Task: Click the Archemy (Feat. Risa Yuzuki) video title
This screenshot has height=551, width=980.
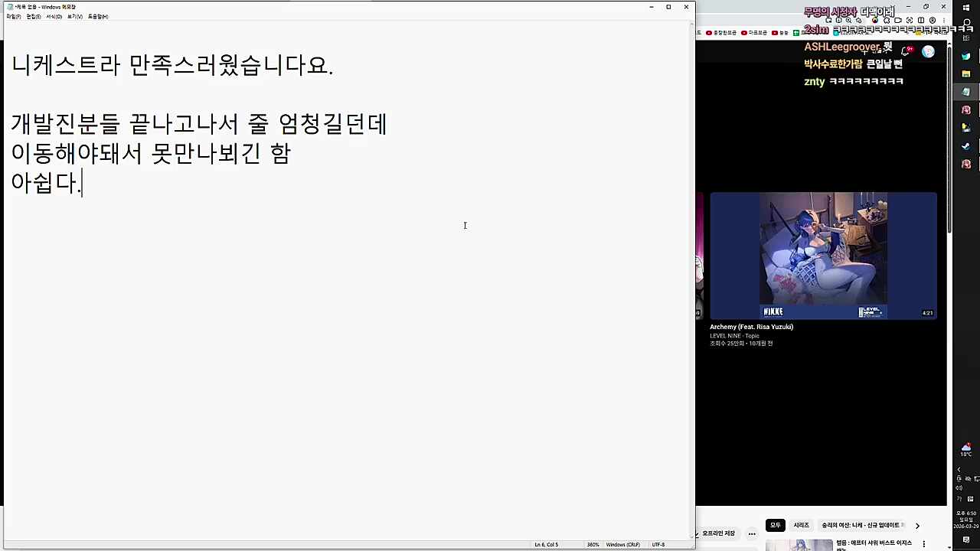Action: click(x=750, y=327)
